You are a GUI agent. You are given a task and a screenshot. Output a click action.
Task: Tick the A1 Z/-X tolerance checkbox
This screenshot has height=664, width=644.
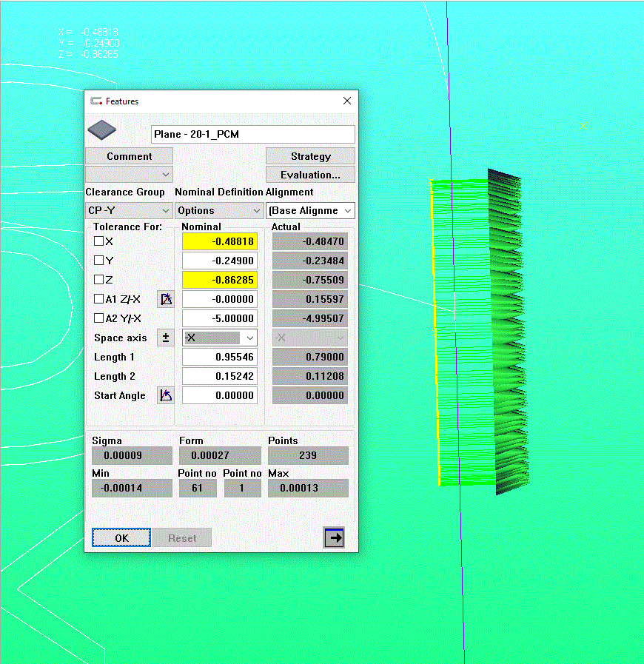[98, 299]
